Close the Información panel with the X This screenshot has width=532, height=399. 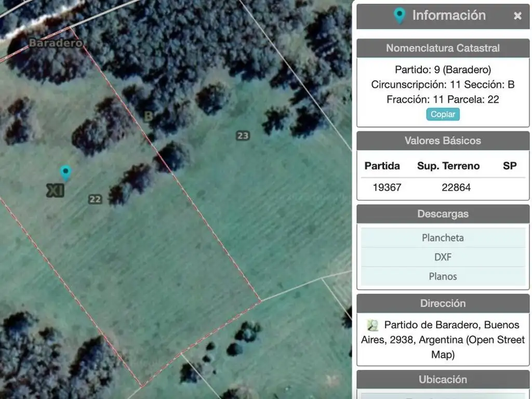[x=517, y=16]
